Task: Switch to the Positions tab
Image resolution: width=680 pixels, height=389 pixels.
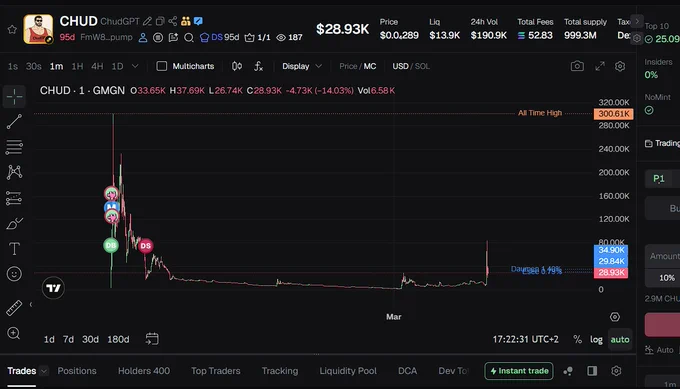Action: pyautogui.click(x=77, y=371)
